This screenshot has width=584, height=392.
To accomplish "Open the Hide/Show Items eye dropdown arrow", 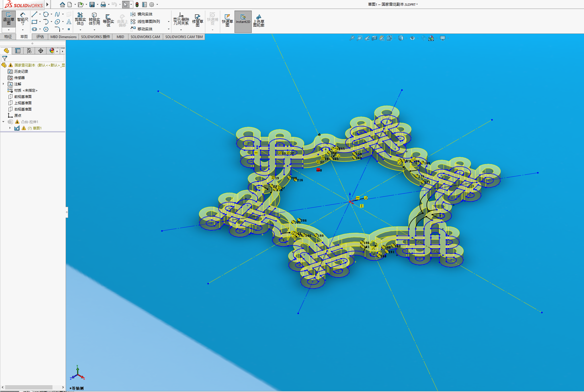I will coord(417,38).
